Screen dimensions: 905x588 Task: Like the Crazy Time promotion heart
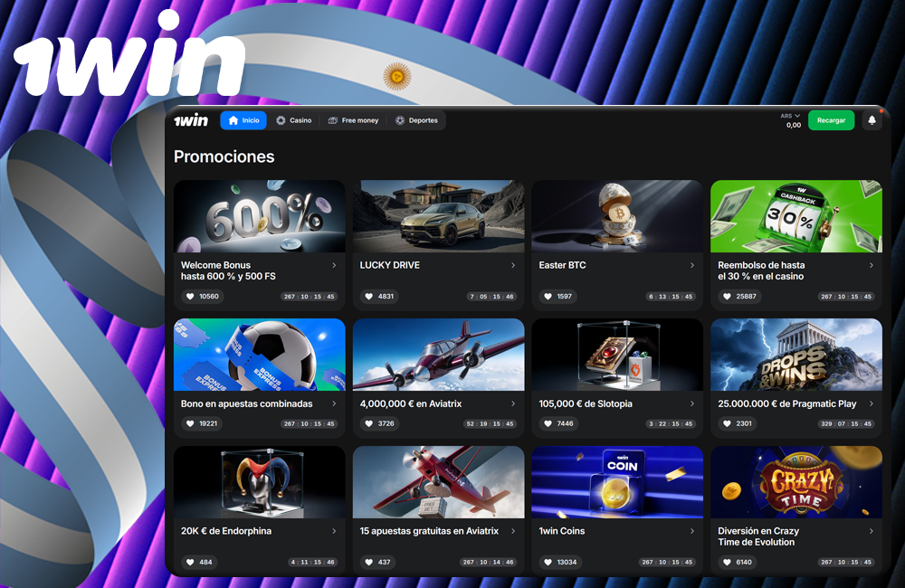coord(728,562)
